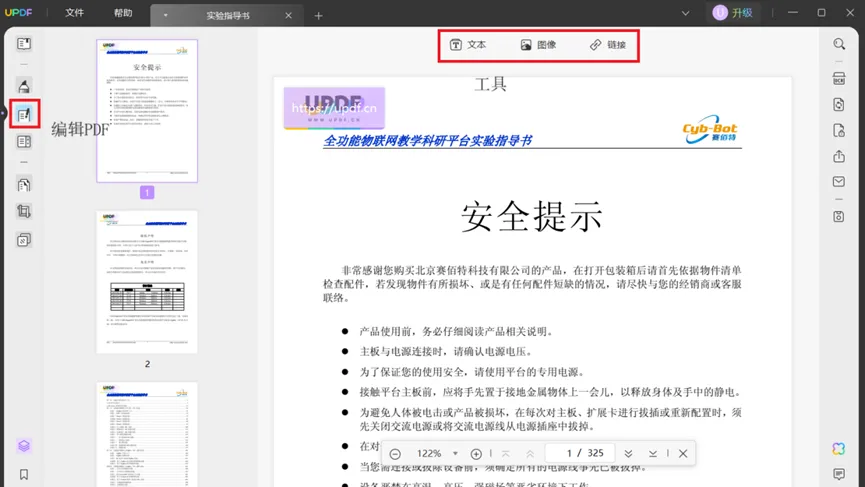Open the search magnifier icon
Image resolution: width=865 pixels, height=487 pixels.
(839, 44)
